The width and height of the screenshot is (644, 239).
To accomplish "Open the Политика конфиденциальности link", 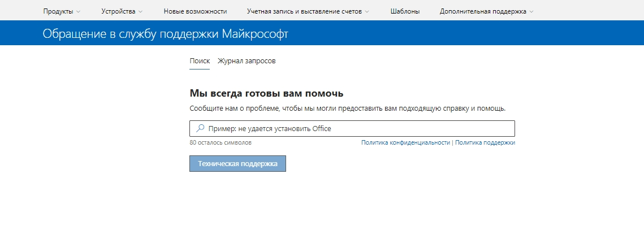I will (405, 142).
